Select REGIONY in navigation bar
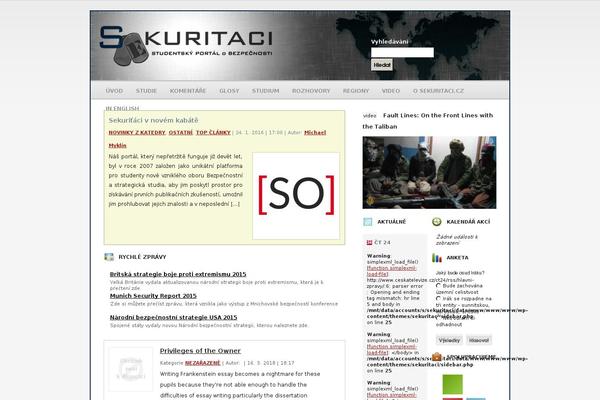600x400 pixels. pyautogui.click(x=356, y=91)
